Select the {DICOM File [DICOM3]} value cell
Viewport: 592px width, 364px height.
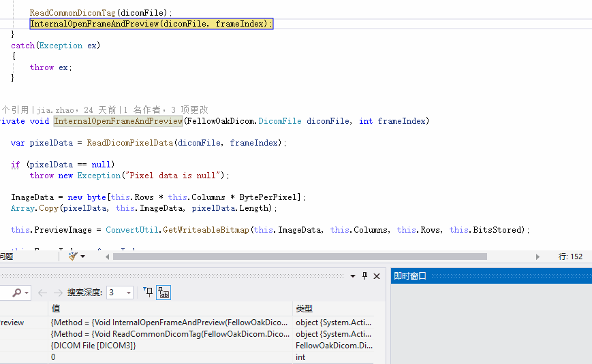[170, 345]
